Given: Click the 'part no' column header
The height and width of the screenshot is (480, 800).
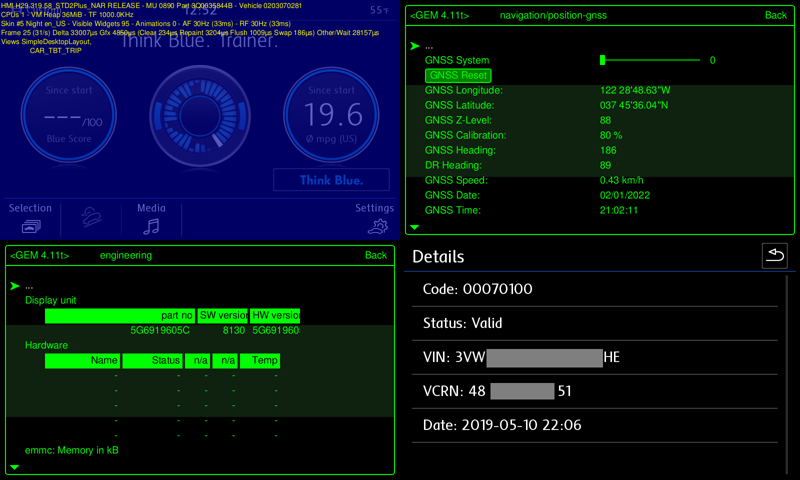Looking at the screenshot, I should coord(120,316).
